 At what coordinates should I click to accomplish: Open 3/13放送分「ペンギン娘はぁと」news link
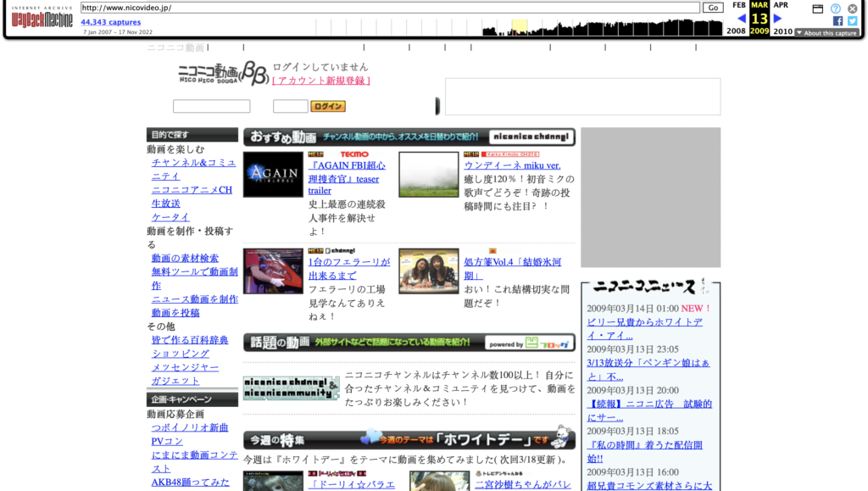coord(648,370)
